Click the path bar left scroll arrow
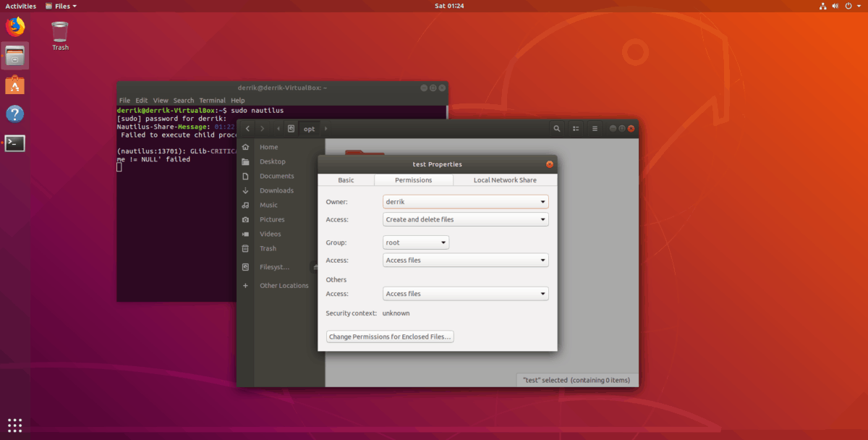 pos(278,129)
